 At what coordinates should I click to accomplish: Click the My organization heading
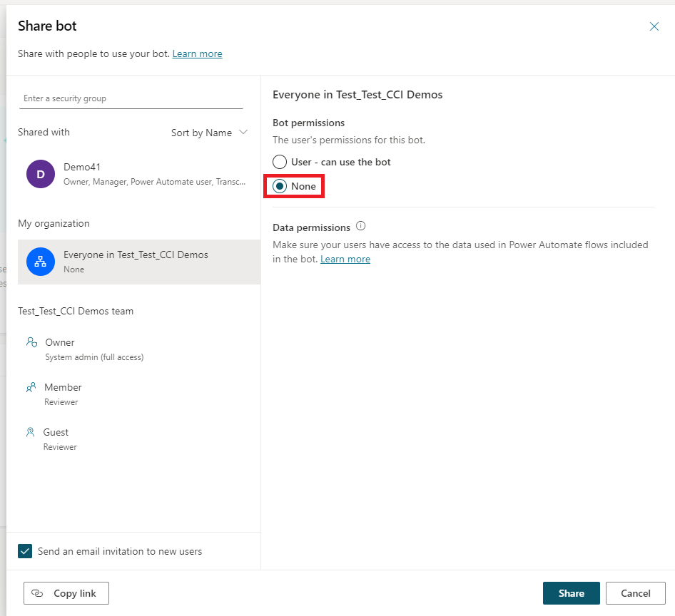pos(54,223)
